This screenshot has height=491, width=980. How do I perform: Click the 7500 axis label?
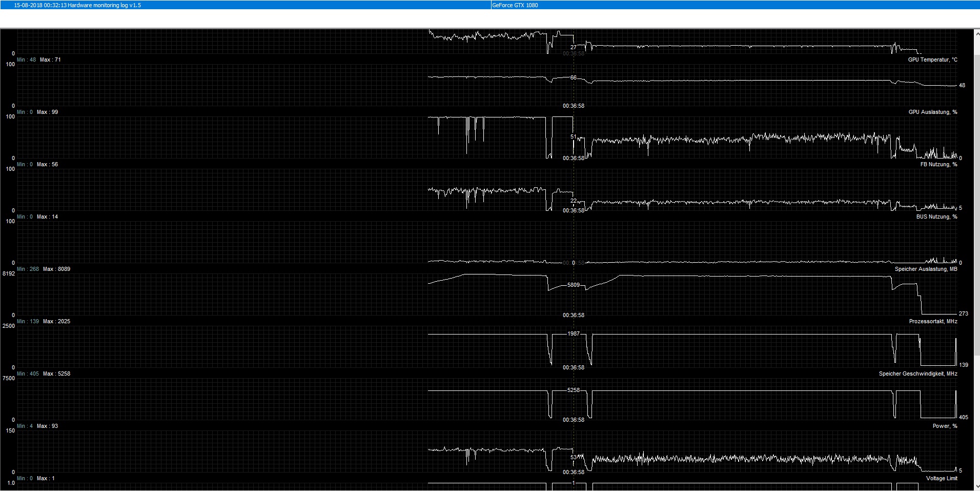coord(9,378)
